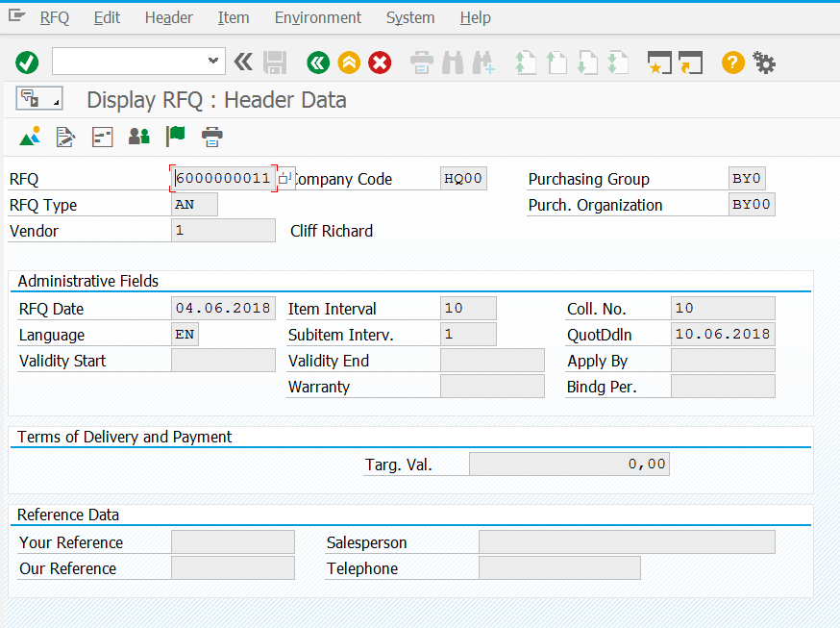840x628 pixels.
Task: Click the Targ. Val. field
Action: click(570, 465)
